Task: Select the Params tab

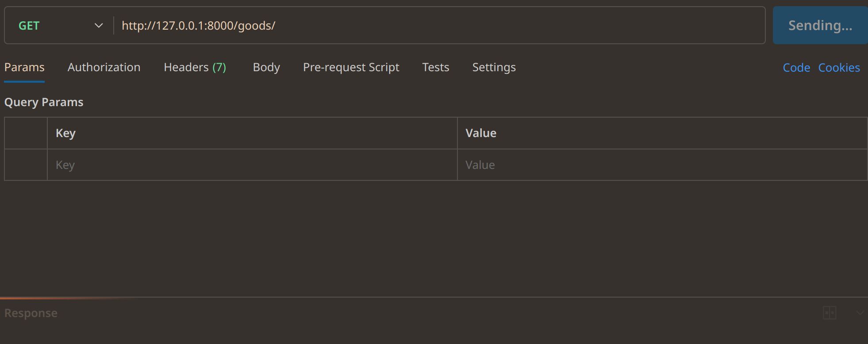Action: pos(24,67)
